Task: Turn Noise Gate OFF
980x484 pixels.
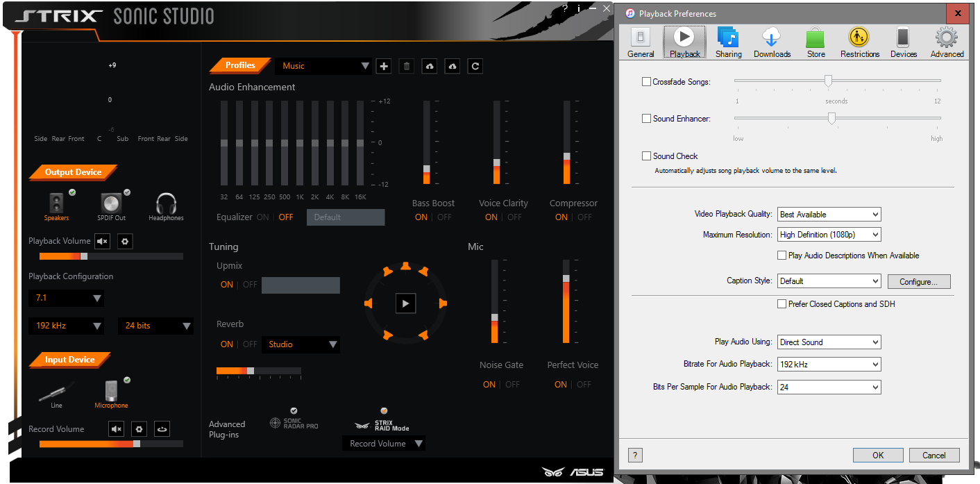Action: (x=512, y=385)
